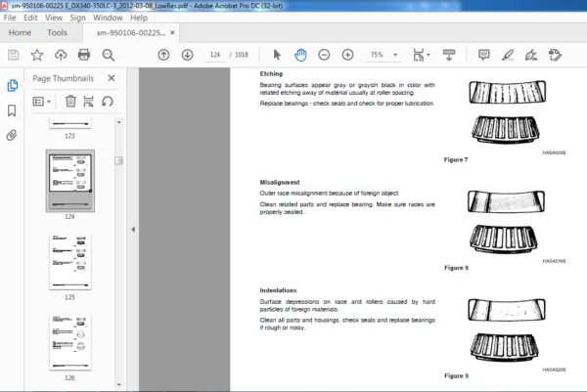This screenshot has height=392, width=587.
Task: Click the Print file icon
Action: (84, 55)
